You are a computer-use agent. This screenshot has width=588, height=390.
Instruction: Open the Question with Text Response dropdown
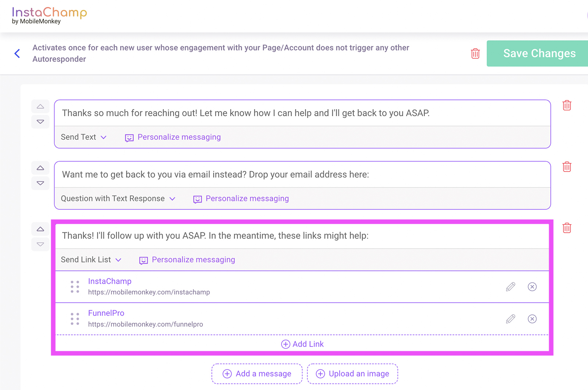(x=118, y=198)
